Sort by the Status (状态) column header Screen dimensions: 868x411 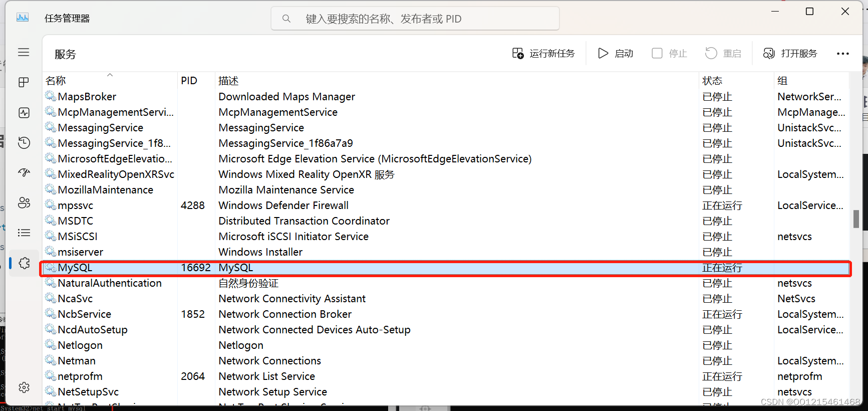click(x=712, y=81)
